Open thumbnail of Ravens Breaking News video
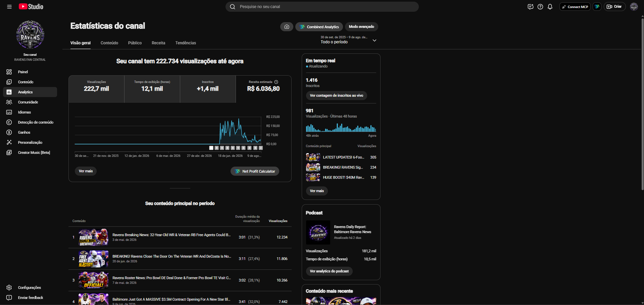This screenshot has height=305, width=644. coord(93,237)
